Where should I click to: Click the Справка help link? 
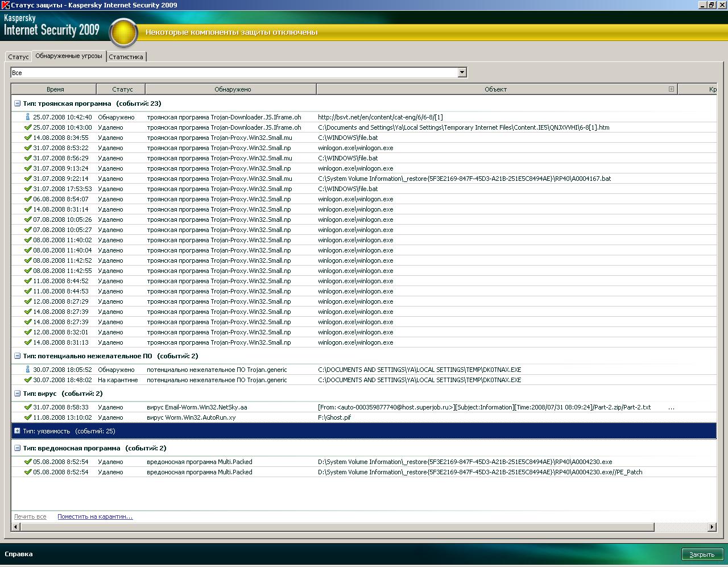(x=19, y=554)
